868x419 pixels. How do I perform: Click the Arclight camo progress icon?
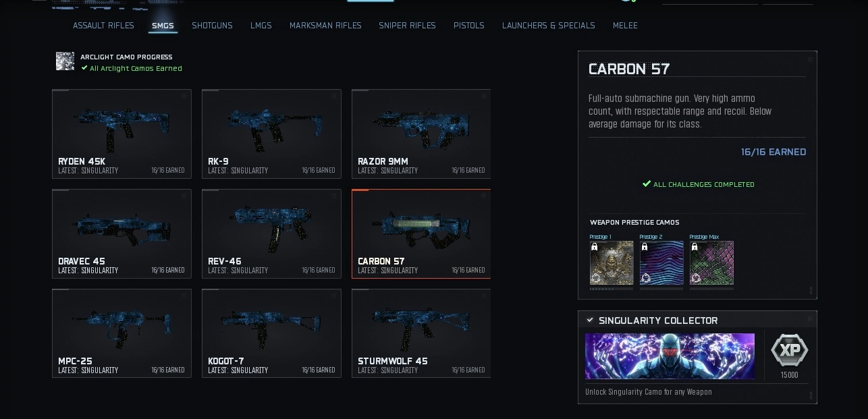pyautogui.click(x=65, y=61)
